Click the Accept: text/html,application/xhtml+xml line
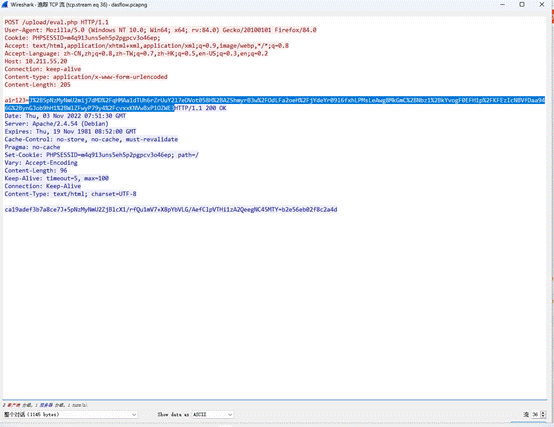The width and height of the screenshot is (554, 427). coord(147,46)
